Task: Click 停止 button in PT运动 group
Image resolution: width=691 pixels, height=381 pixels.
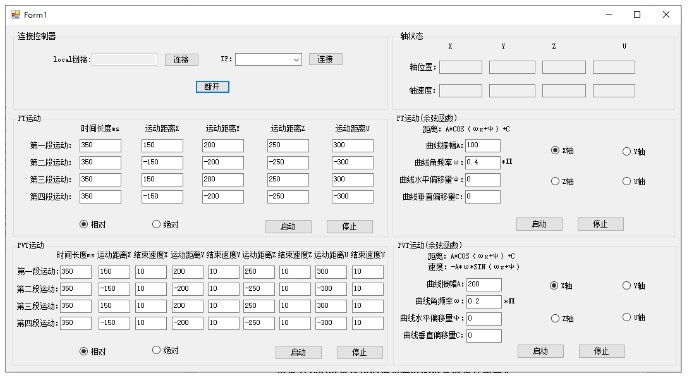Action: tap(349, 226)
